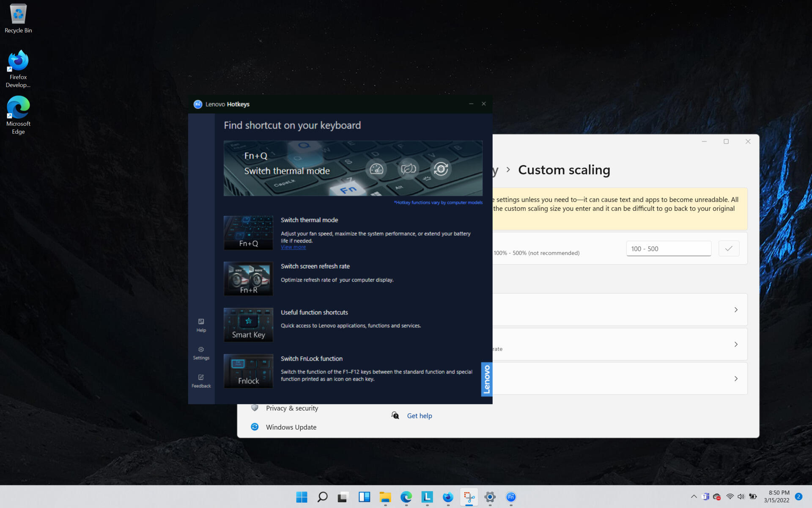Open taskbar Search
812x508 pixels.
coord(322,497)
